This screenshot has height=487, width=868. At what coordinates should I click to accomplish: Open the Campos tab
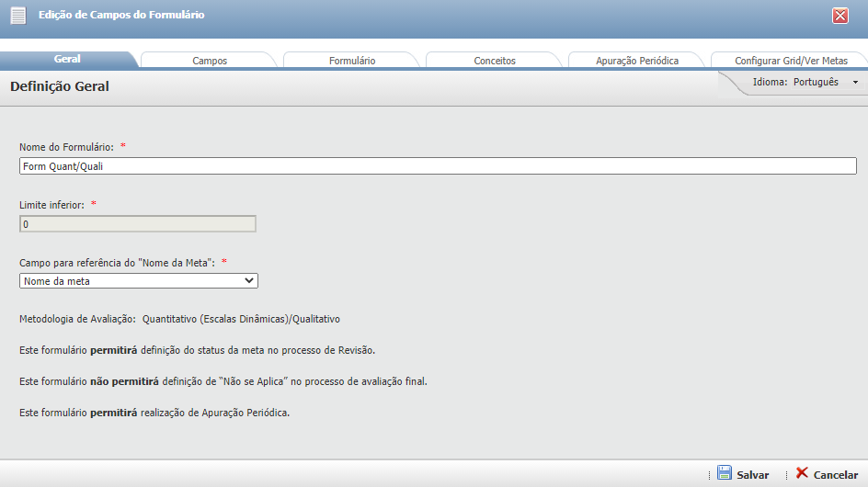click(210, 61)
